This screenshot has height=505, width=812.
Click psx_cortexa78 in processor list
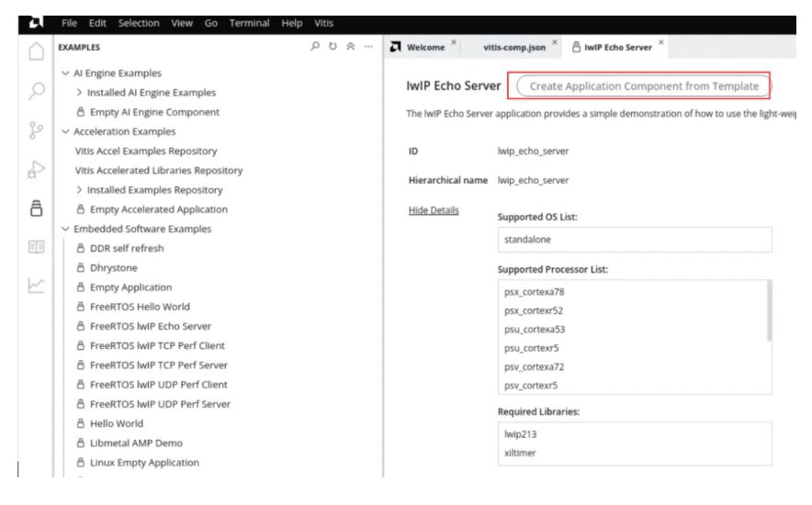click(534, 292)
